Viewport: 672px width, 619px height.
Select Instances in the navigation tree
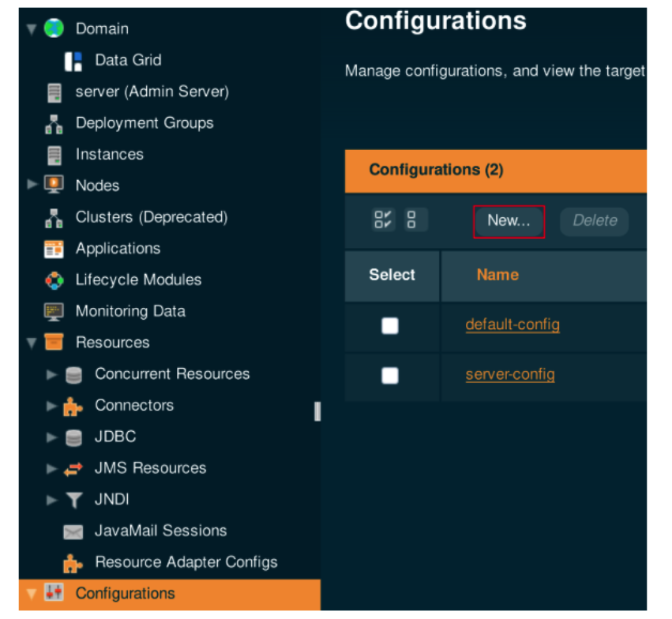[x=109, y=155]
